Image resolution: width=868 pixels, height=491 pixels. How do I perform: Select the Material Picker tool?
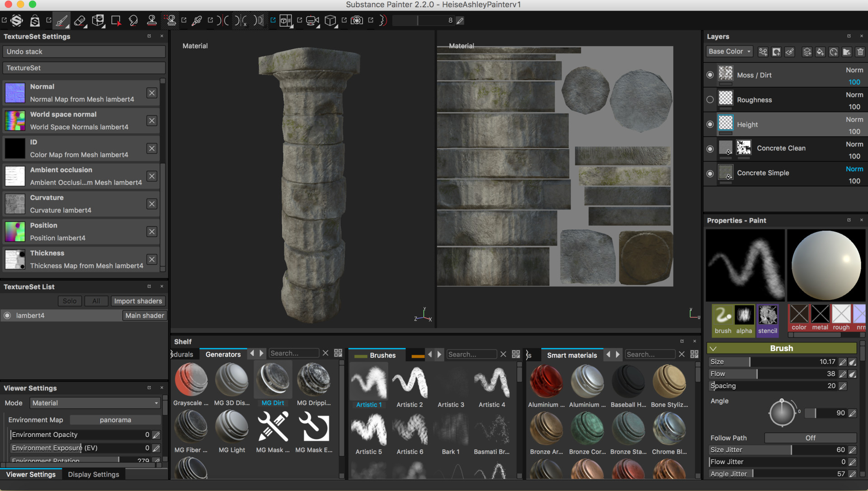pos(197,20)
